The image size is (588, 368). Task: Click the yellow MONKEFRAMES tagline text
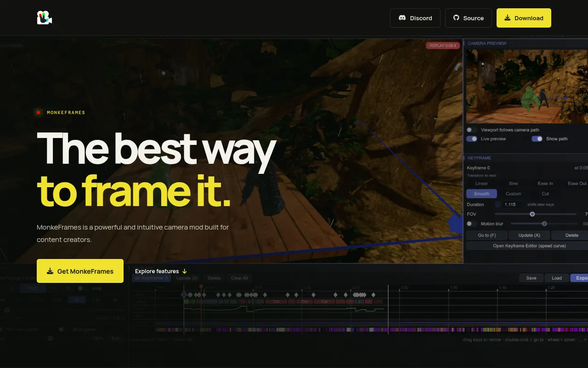[x=66, y=112]
